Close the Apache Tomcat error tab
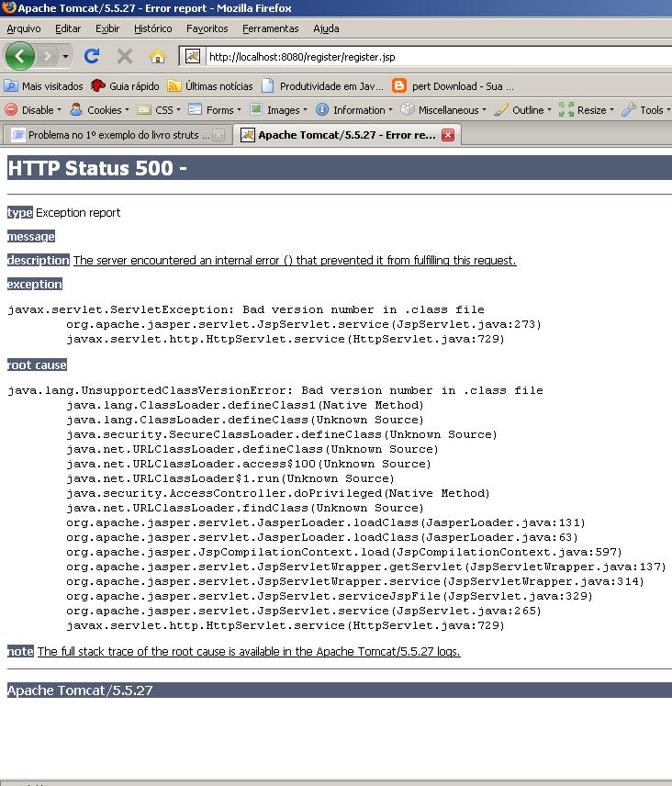Image resolution: width=672 pixels, height=786 pixels. [x=448, y=135]
